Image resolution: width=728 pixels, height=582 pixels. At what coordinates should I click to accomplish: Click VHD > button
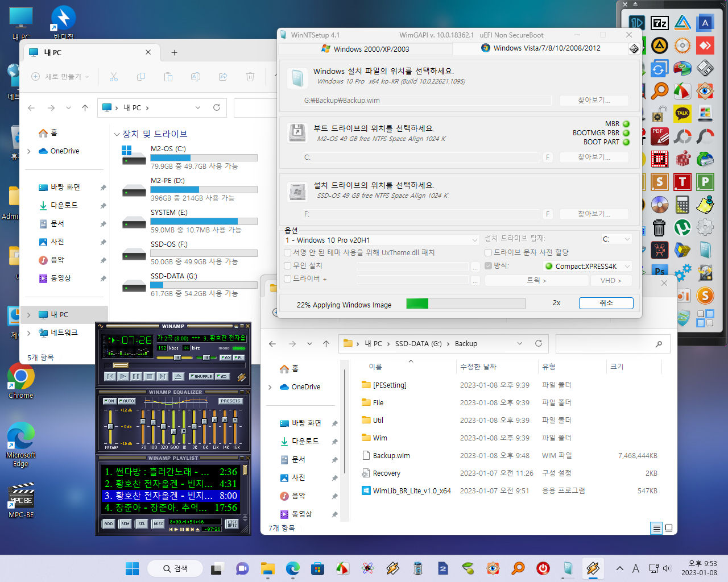[611, 280]
